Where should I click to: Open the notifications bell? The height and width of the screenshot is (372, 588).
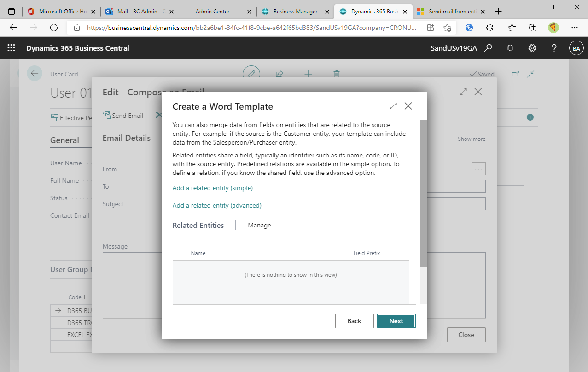pos(510,48)
